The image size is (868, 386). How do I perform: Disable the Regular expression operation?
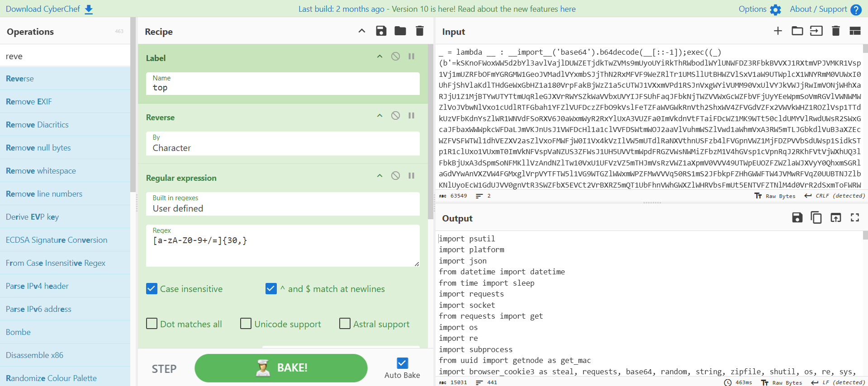click(395, 176)
